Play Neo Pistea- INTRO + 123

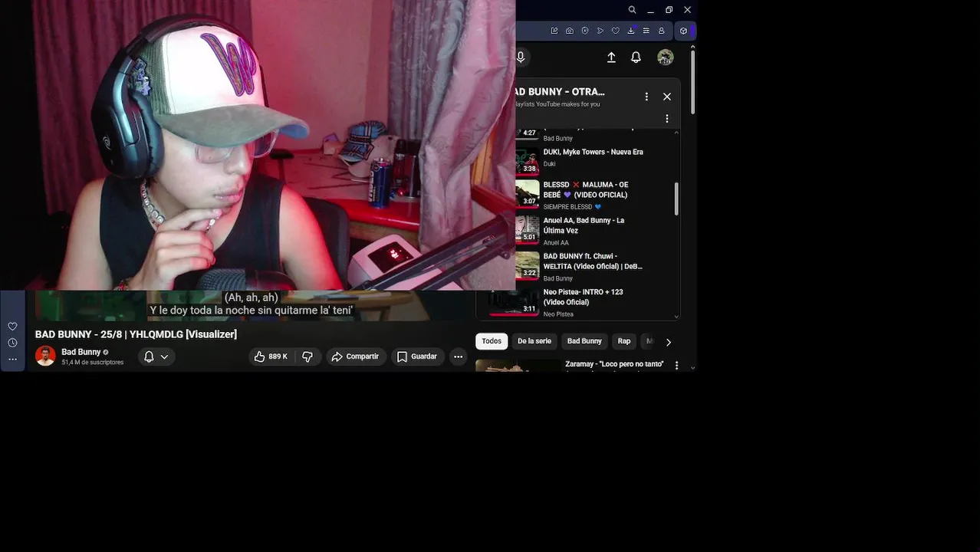point(584,297)
